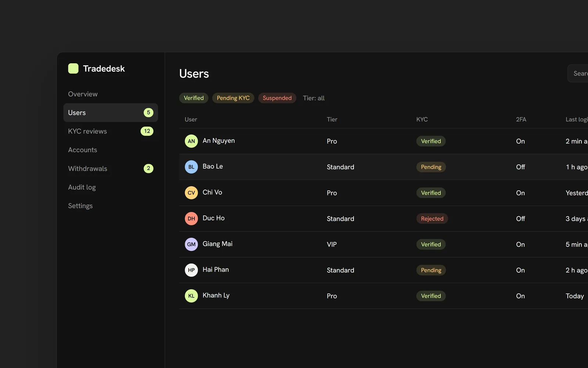Open the Withdrawals page
588x368 pixels.
click(x=111, y=169)
